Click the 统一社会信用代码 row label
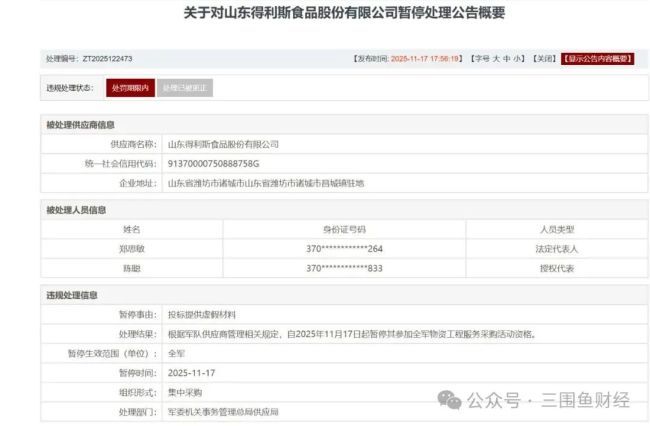Image resolution: width=650 pixels, height=426 pixels. (x=121, y=164)
